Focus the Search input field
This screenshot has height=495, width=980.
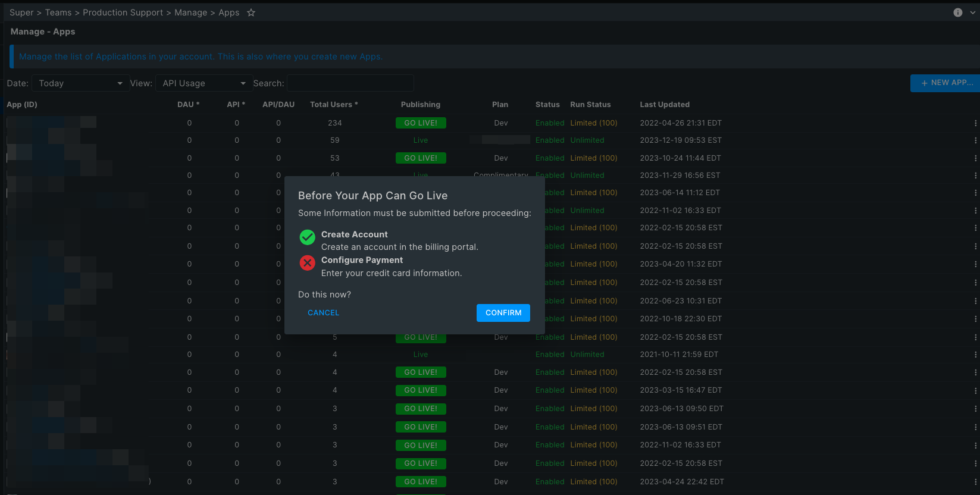[350, 83]
